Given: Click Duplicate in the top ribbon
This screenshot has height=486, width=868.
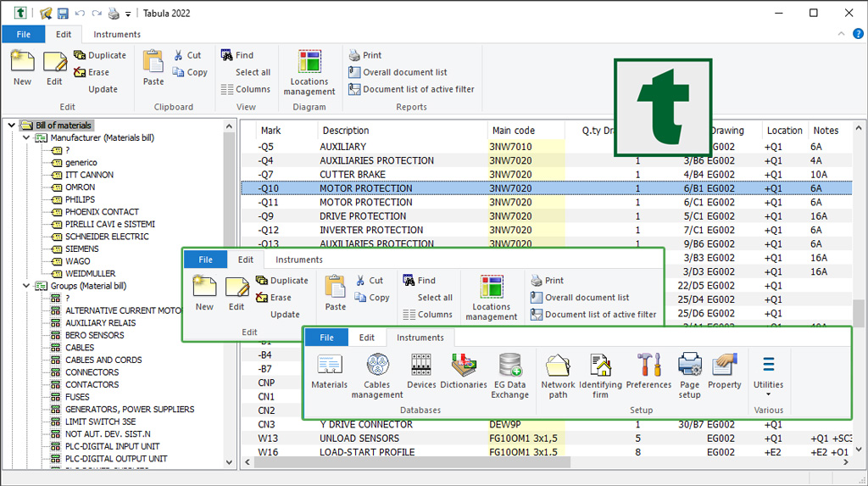Looking at the screenshot, I should coord(100,55).
